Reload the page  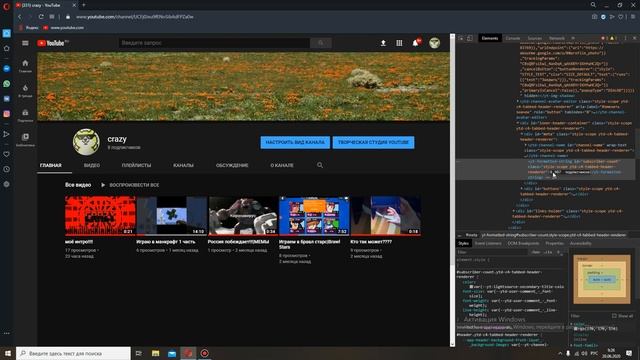point(41,17)
